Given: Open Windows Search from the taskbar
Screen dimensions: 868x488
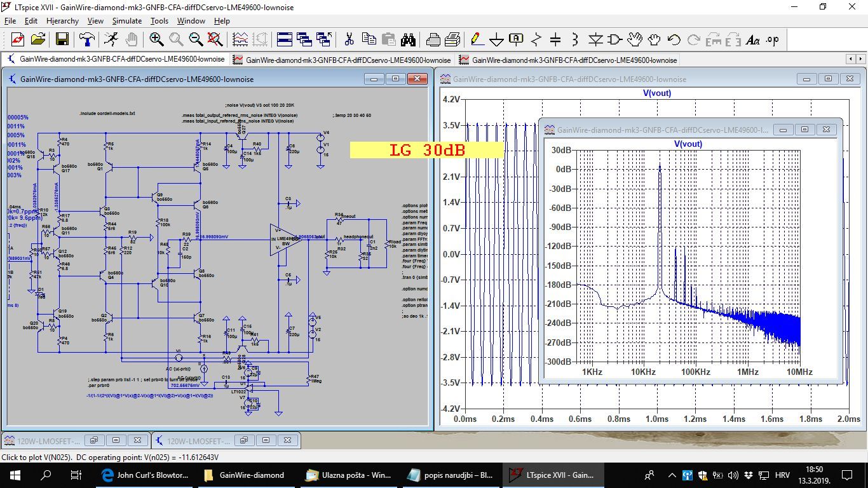Looking at the screenshot, I should point(46,475).
